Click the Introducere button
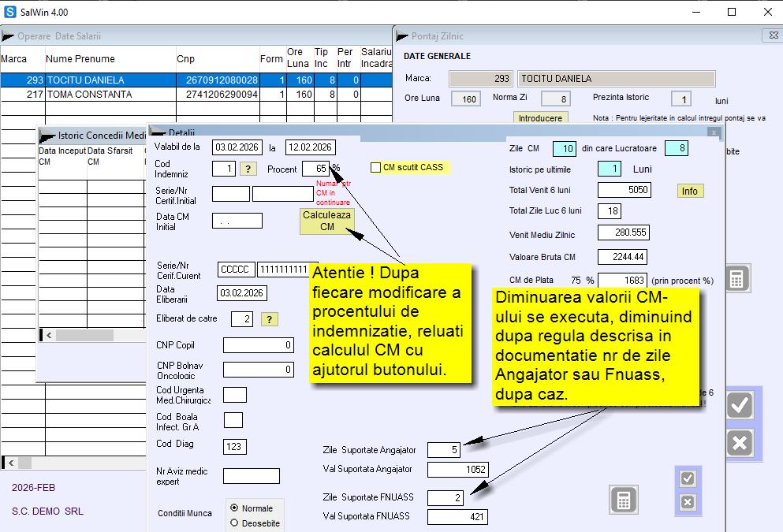This screenshot has width=783, height=532. click(x=541, y=118)
